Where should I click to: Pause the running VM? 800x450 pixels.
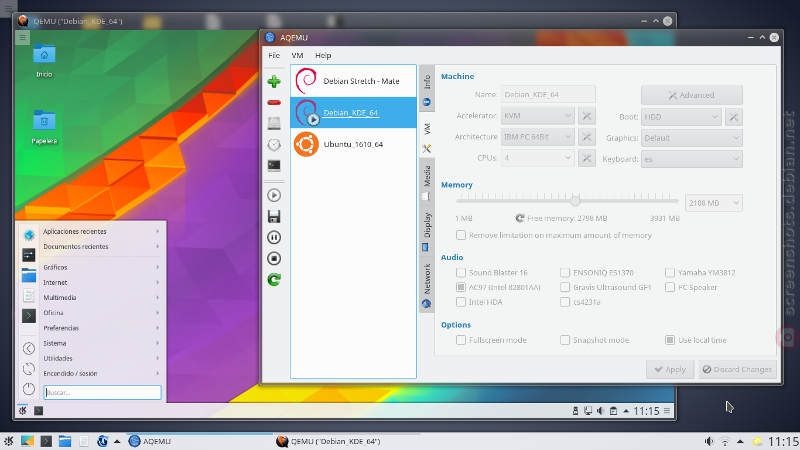[x=274, y=237]
